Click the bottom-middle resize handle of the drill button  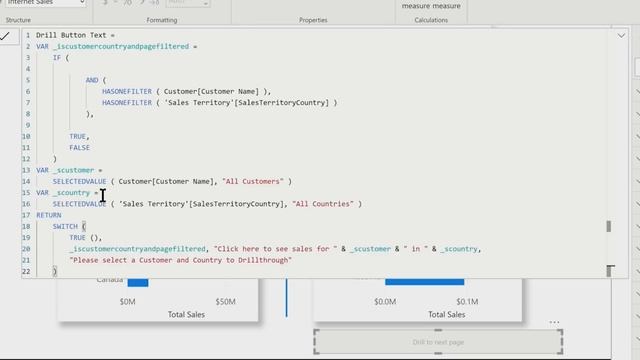point(438,353)
